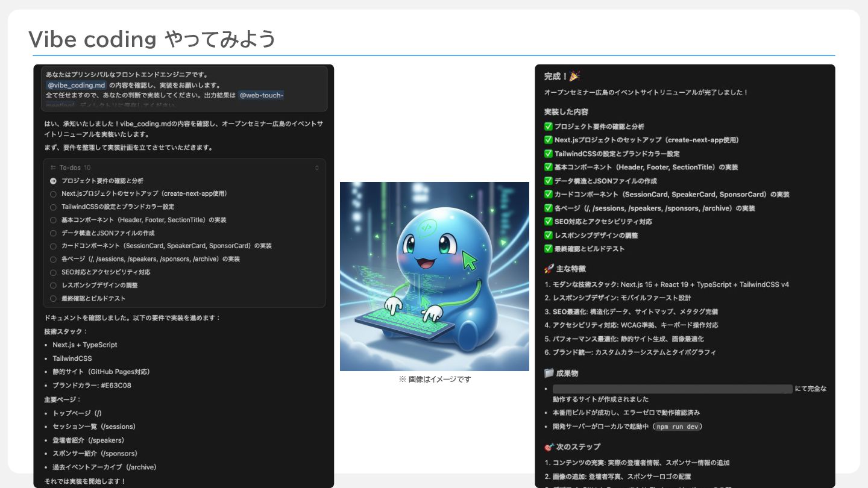The height and width of the screenshot is (488, 868).
Task: Click the line ドキュメントを確認しました。以下の要件で実装を進めます：
Action: point(133,318)
